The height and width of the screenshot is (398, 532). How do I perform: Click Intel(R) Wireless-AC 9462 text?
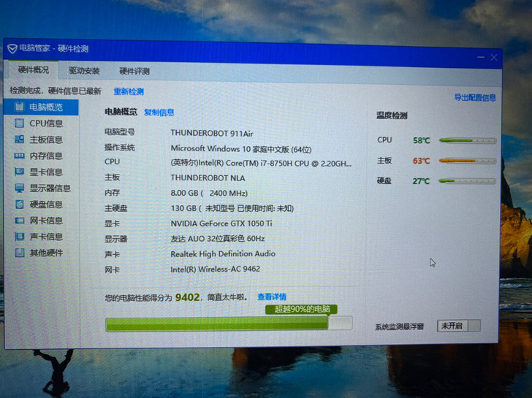pyautogui.click(x=215, y=269)
